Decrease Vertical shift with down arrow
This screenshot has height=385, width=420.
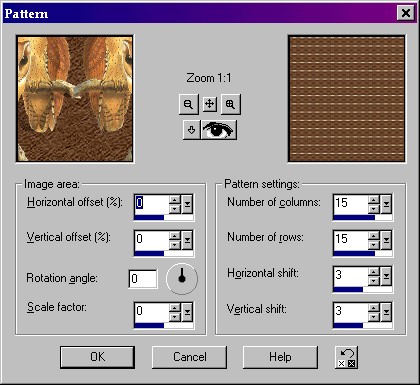(374, 317)
